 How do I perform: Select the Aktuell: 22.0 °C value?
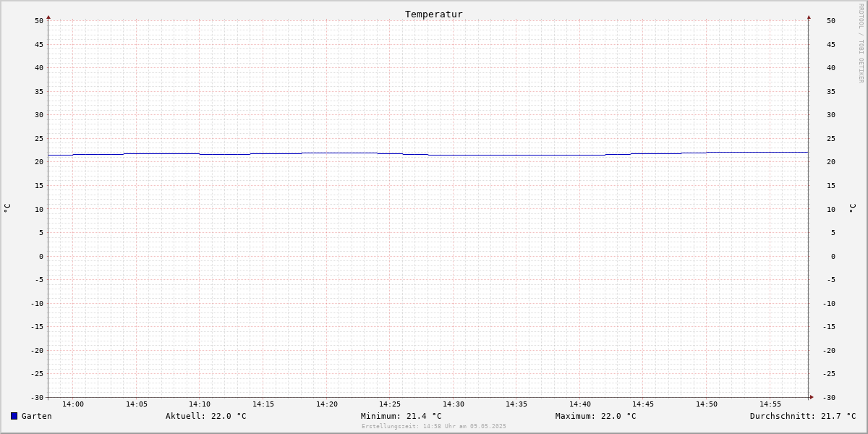206,416
